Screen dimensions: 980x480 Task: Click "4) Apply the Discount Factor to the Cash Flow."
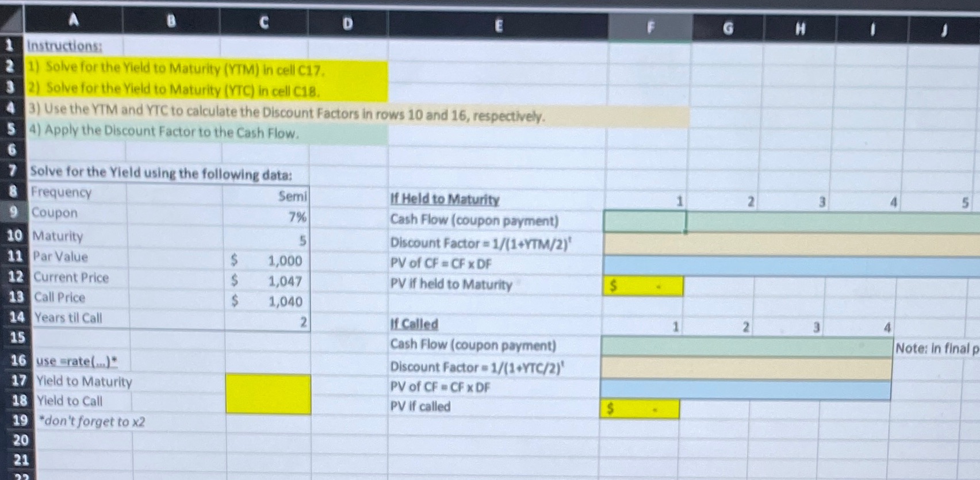coord(164,131)
